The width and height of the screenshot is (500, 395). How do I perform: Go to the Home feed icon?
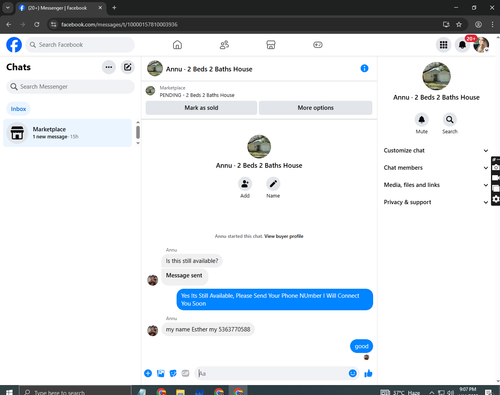tap(177, 45)
